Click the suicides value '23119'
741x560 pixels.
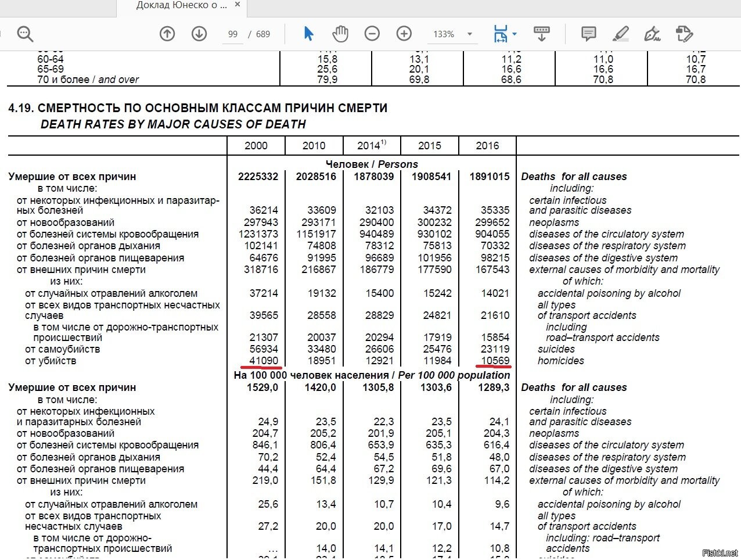tap(495, 349)
